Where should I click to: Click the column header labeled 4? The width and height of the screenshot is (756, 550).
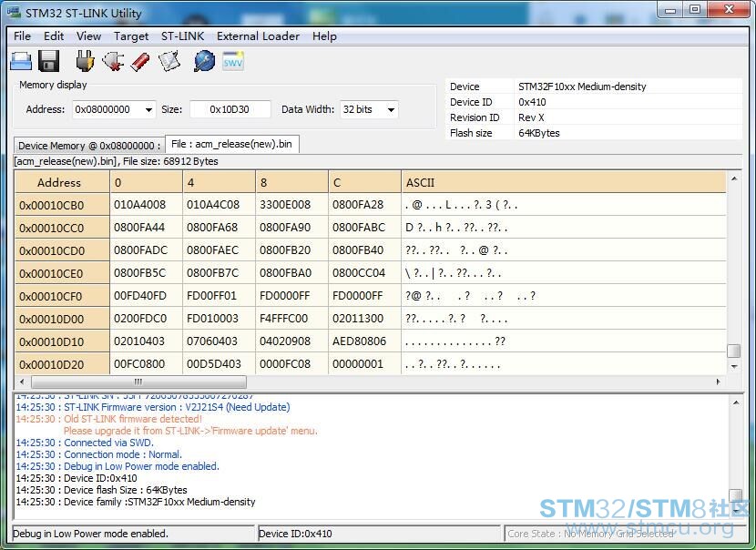220,182
